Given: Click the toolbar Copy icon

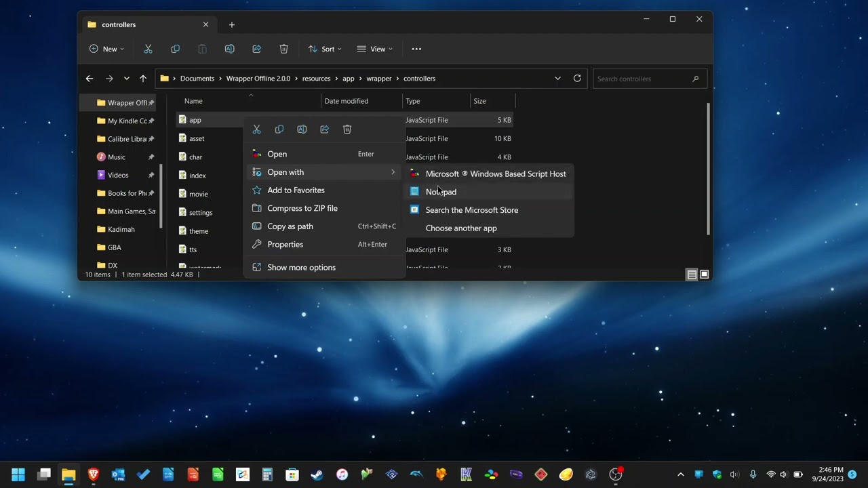Looking at the screenshot, I should (175, 49).
